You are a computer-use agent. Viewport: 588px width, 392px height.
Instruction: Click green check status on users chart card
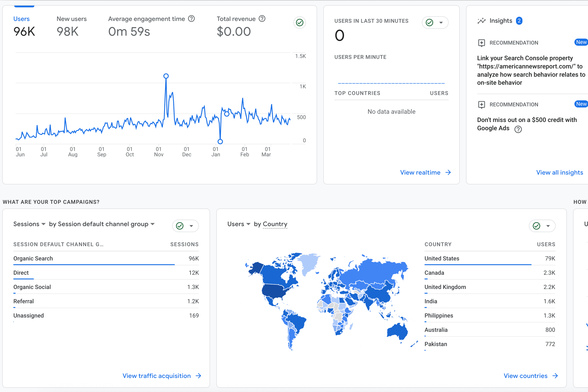click(299, 23)
